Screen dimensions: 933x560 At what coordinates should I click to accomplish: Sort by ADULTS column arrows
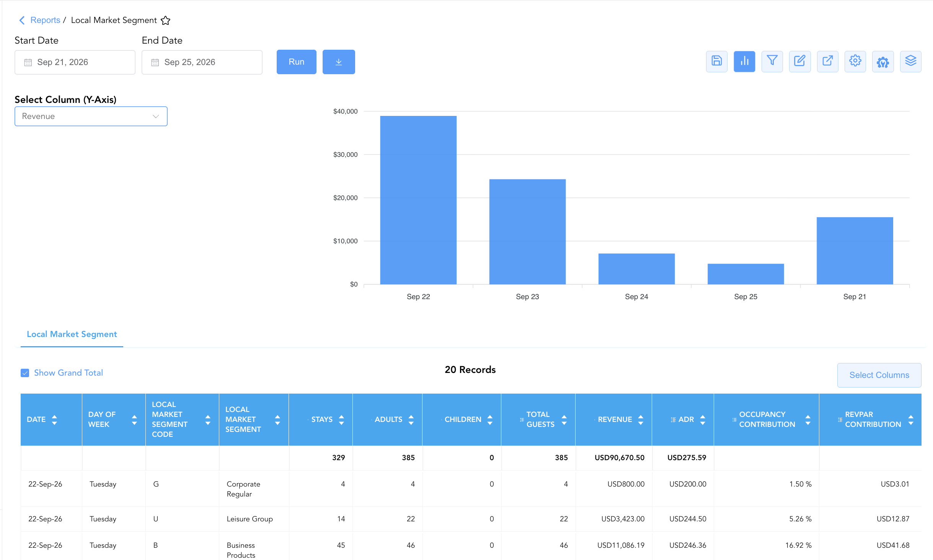tap(411, 420)
